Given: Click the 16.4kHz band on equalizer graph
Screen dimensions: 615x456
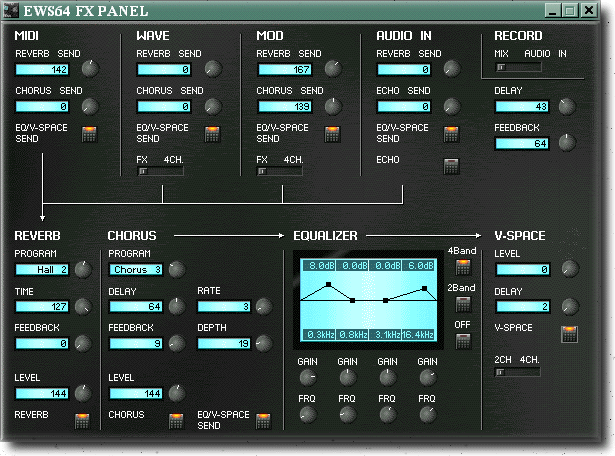Looking at the screenshot, I should click(x=418, y=335).
